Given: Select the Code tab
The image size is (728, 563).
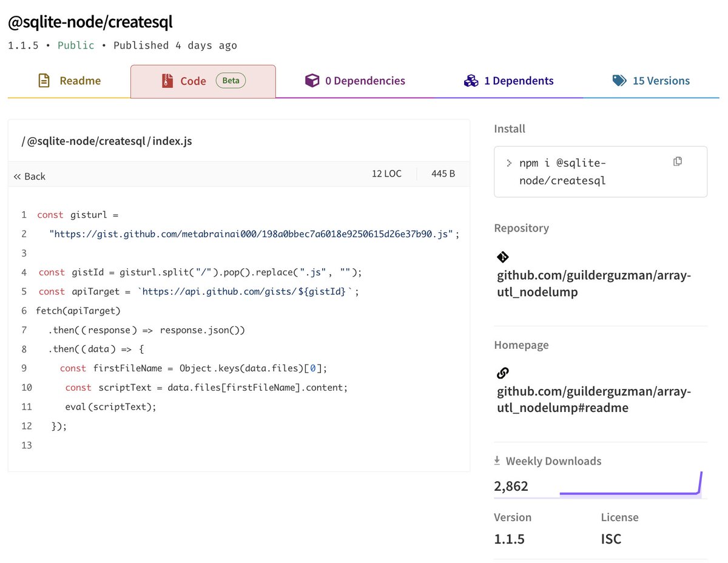Looking at the screenshot, I should click(x=203, y=81).
